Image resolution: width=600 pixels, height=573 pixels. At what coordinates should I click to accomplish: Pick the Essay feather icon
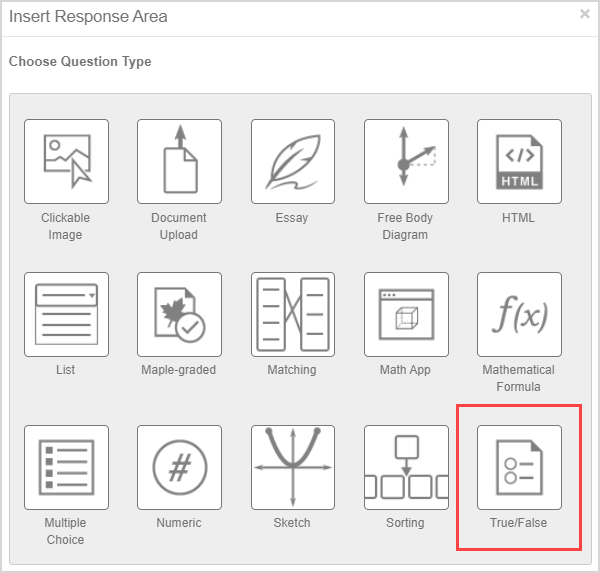(293, 162)
